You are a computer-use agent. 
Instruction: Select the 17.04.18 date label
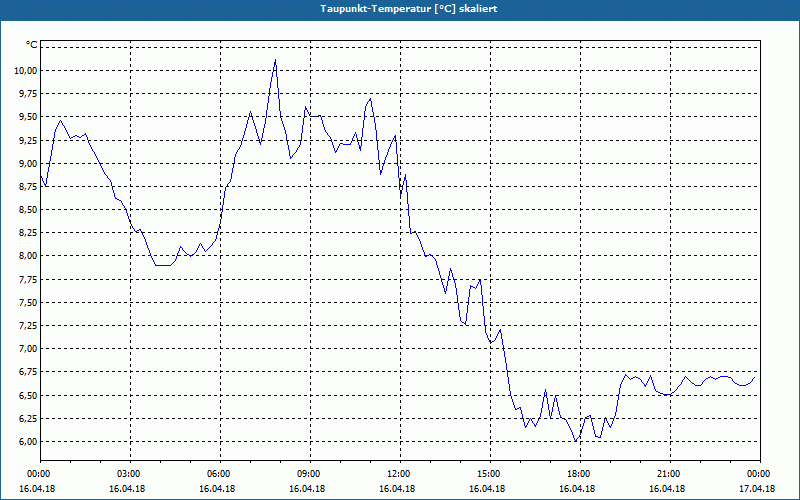(757, 489)
